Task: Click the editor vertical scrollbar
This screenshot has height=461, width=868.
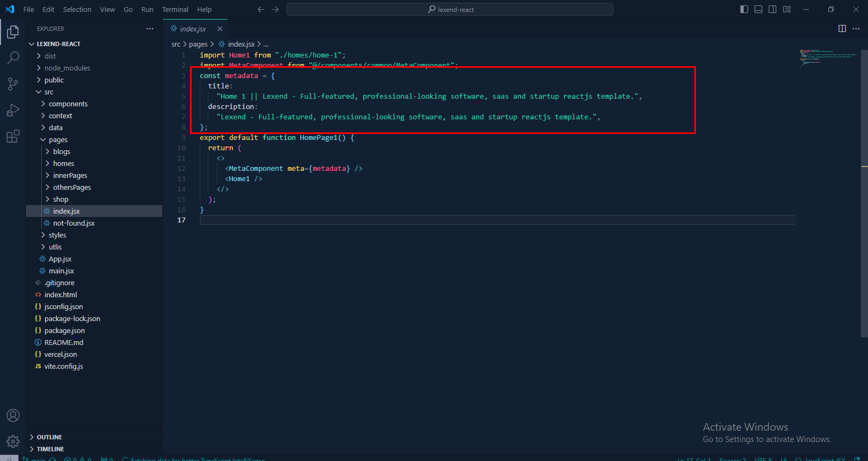Action: [x=864, y=193]
